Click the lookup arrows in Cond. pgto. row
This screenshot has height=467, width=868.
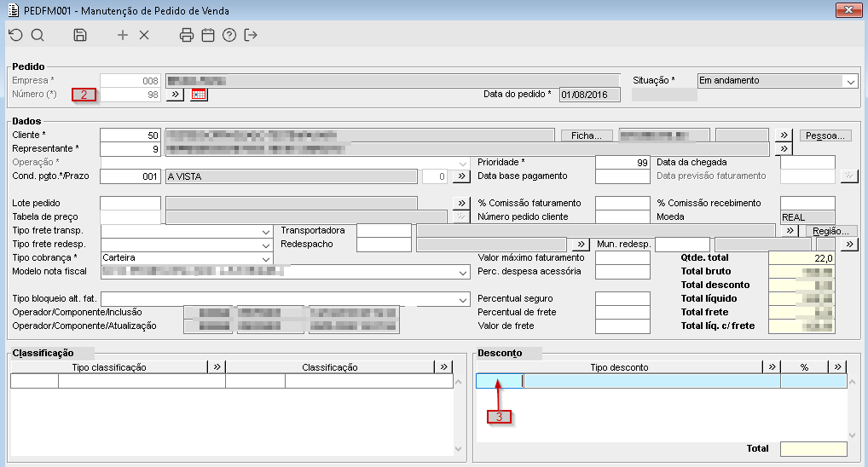pos(461,176)
